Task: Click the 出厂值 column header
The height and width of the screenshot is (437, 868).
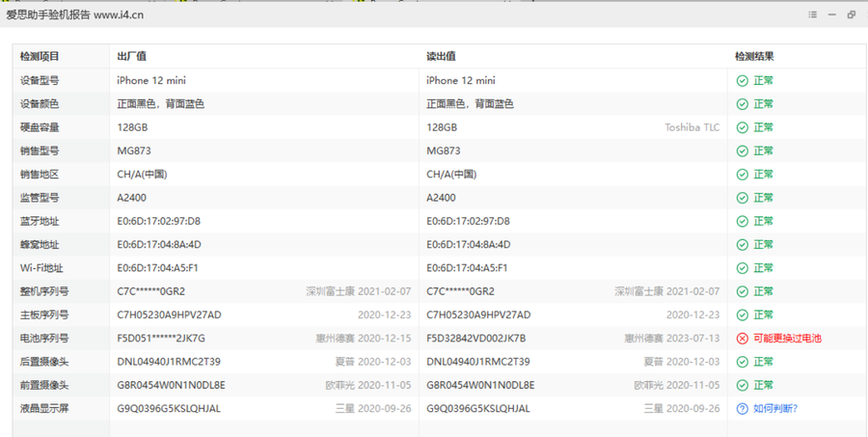Action: coord(132,57)
